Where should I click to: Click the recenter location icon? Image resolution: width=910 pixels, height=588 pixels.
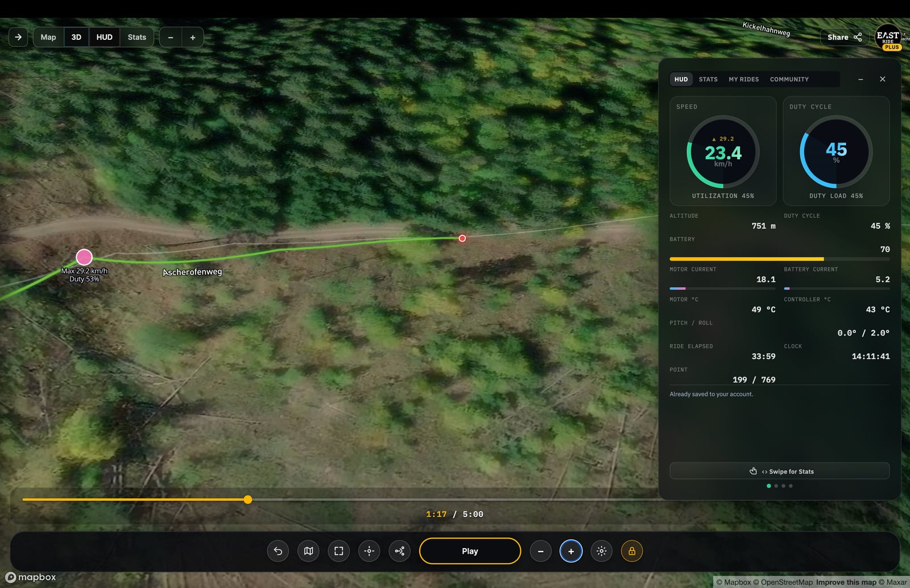point(369,551)
